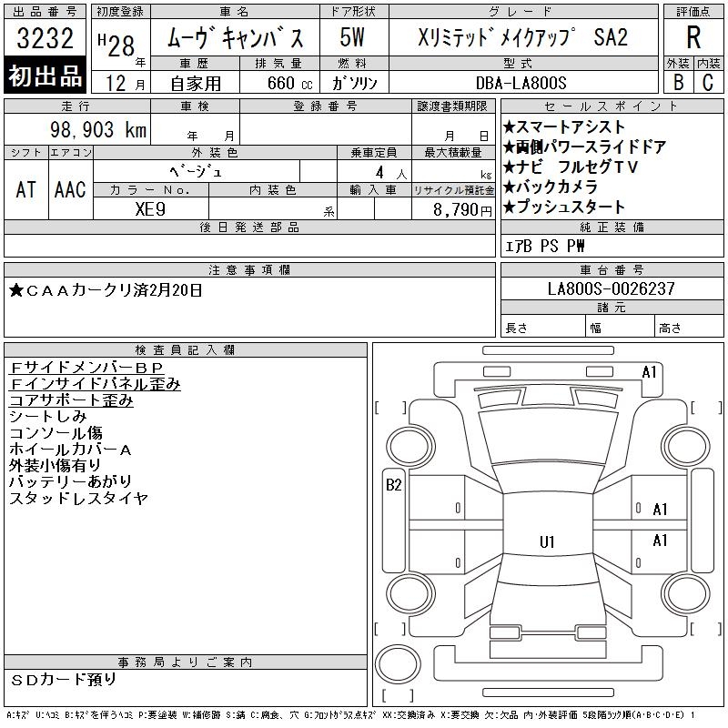Click the 譲渡書類期限 header
Screen dimensions: 728x728
(452, 106)
